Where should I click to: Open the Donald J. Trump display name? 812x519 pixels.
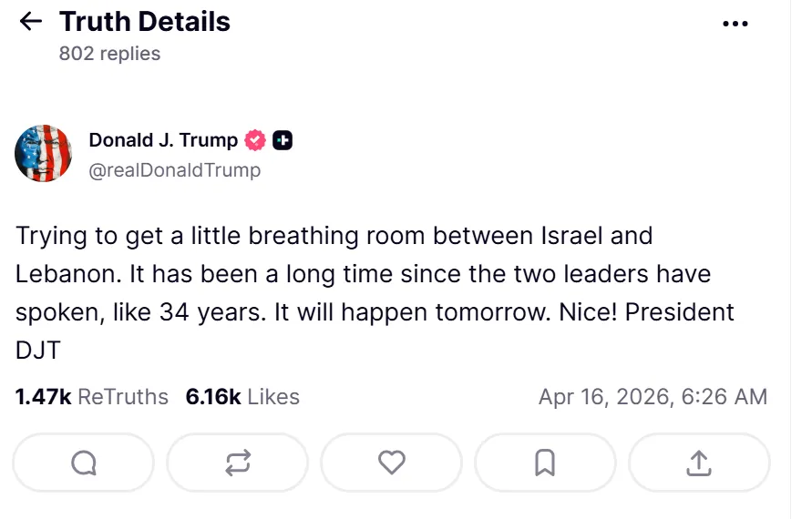pyautogui.click(x=163, y=140)
